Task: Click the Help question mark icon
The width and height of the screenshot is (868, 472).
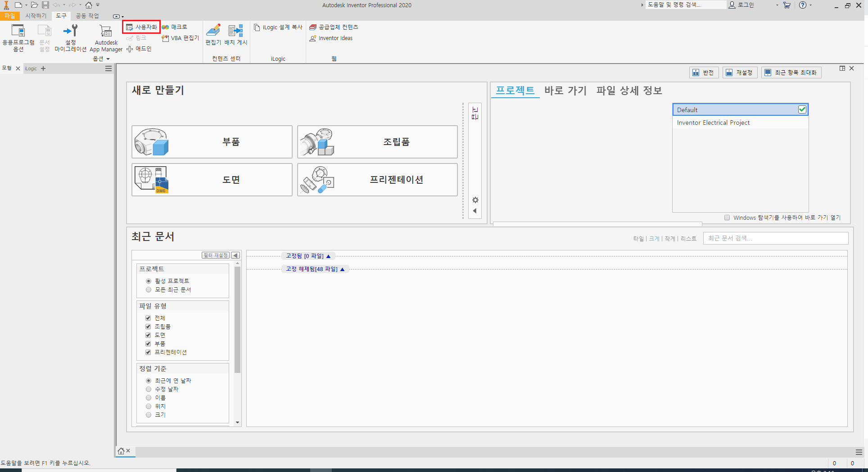Action: 803,5
